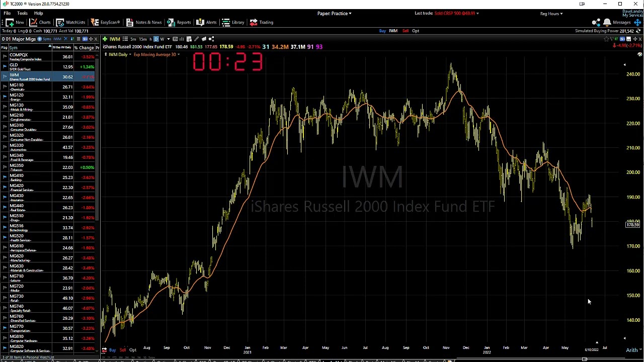Click the chart save disk icon
Viewport: 644px width, 362px height.
click(628, 39)
